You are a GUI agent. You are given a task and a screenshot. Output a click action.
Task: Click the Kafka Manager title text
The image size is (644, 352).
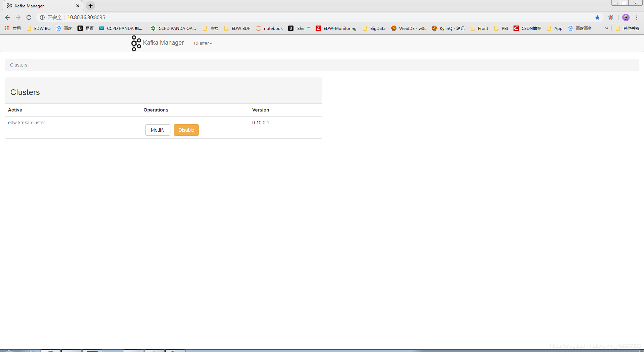pos(163,43)
